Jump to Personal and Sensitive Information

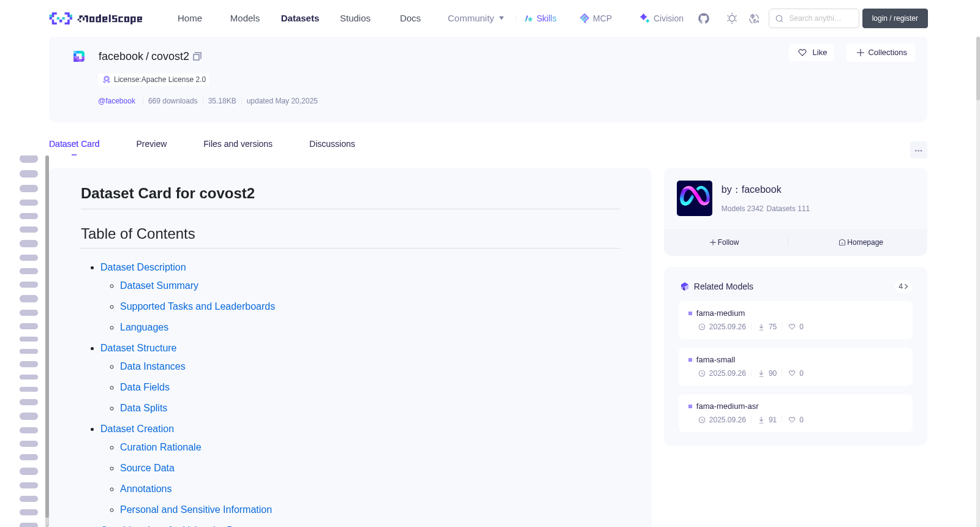click(x=196, y=510)
